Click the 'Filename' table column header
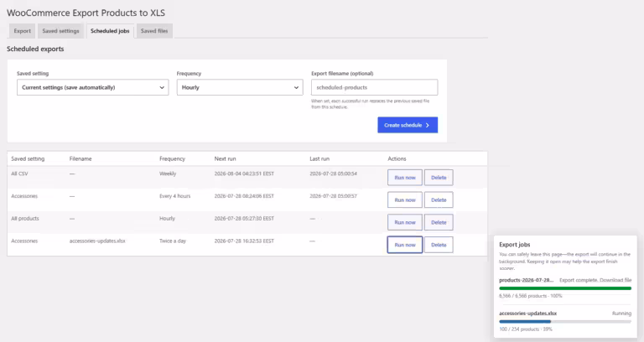The width and height of the screenshot is (644, 342). (80, 159)
